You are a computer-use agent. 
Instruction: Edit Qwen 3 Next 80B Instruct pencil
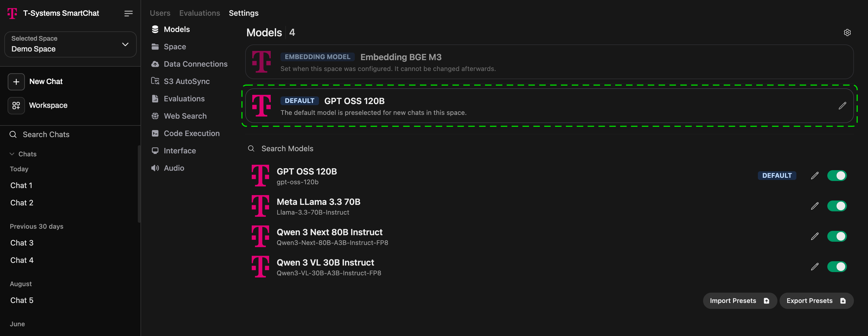[x=815, y=236]
